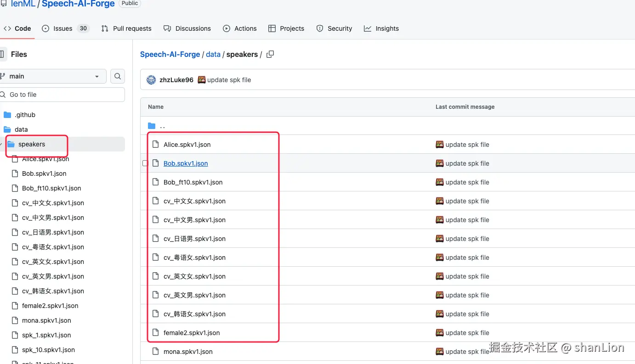Open female2.spkv1.json in the file list

(x=192, y=333)
